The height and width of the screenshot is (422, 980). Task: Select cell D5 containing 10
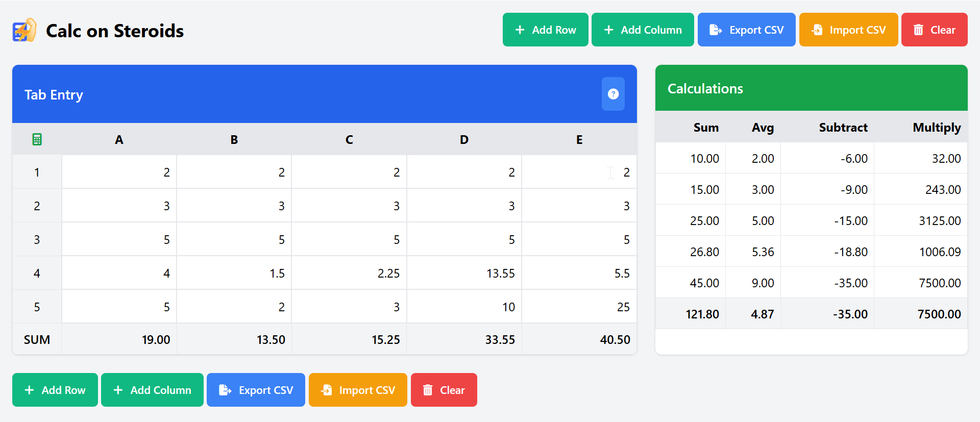[x=464, y=307]
